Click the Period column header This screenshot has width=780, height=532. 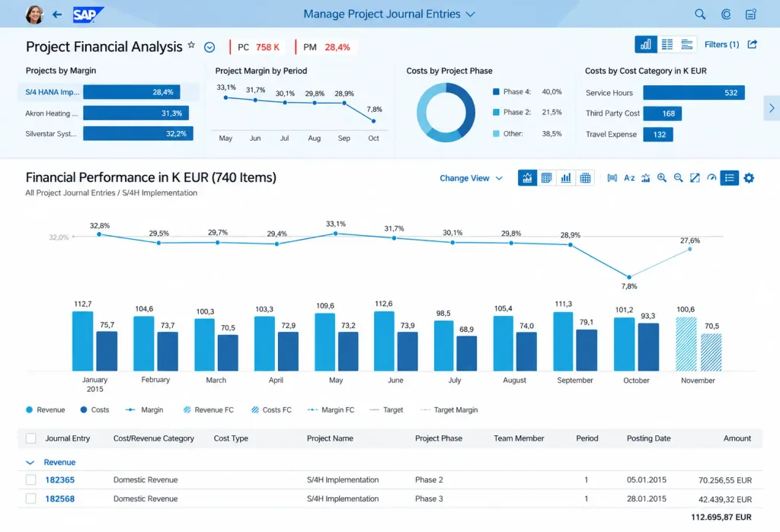pyautogui.click(x=587, y=438)
